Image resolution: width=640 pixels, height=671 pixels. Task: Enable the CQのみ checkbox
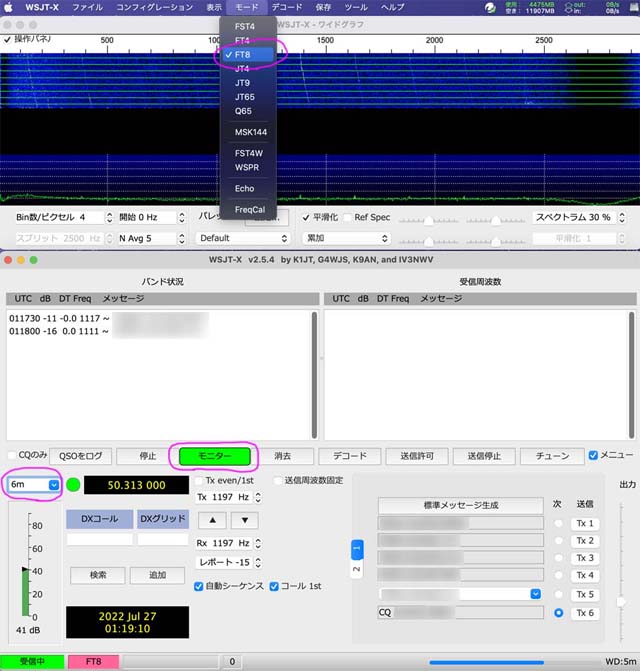pyautogui.click(x=11, y=456)
